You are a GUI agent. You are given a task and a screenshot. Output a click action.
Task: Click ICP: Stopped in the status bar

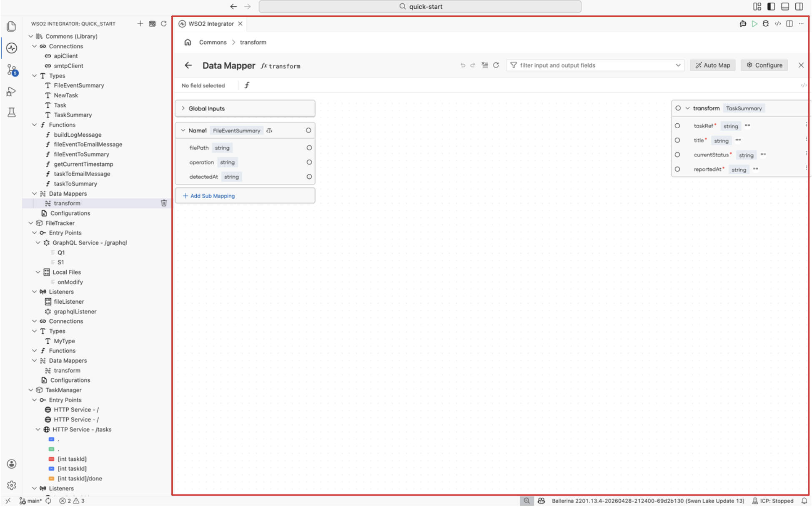click(x=773, y=501)
